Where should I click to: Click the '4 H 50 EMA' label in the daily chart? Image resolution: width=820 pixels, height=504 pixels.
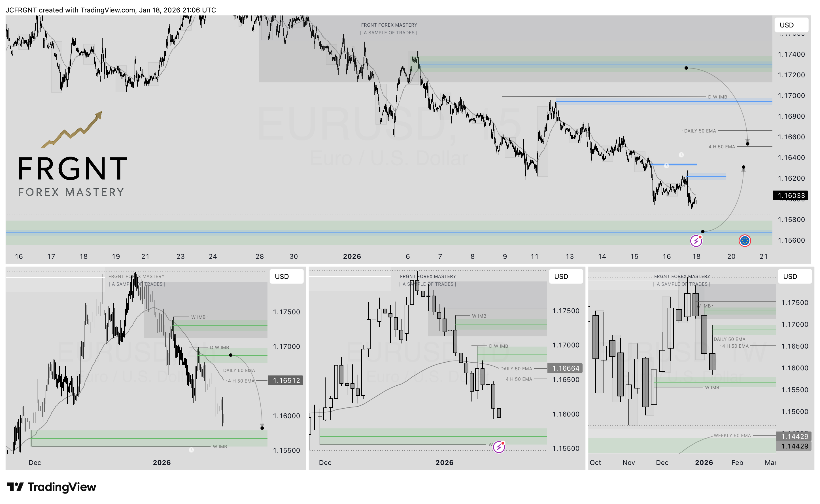point(519,379)
